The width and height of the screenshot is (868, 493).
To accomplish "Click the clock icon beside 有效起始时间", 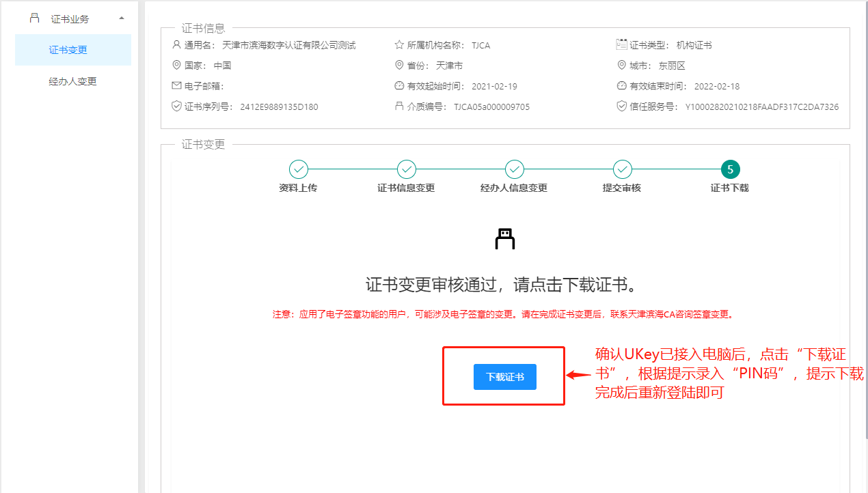I will 399,86.
